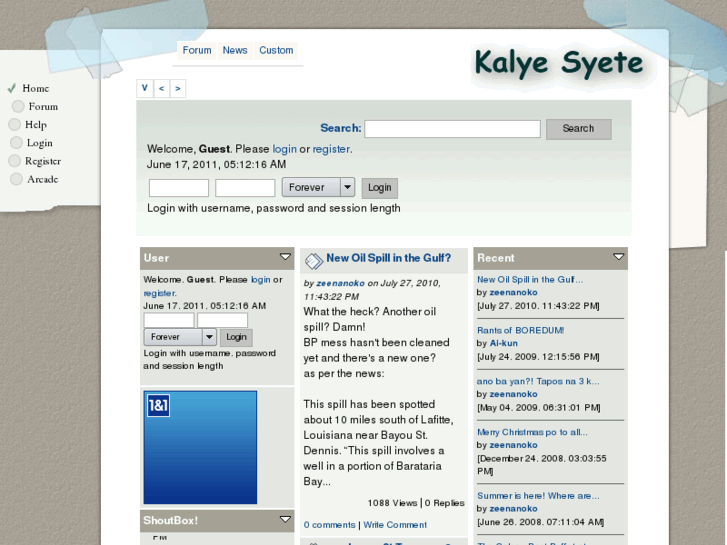This screenshot has height=545, width=727.
Task: Click the header Login button
Action: point(380,188)
